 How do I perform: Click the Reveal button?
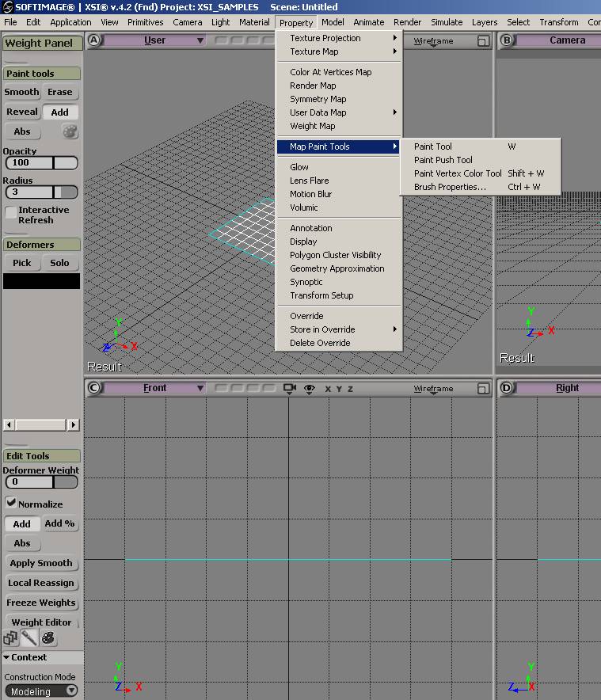click(x=22, y=112)
